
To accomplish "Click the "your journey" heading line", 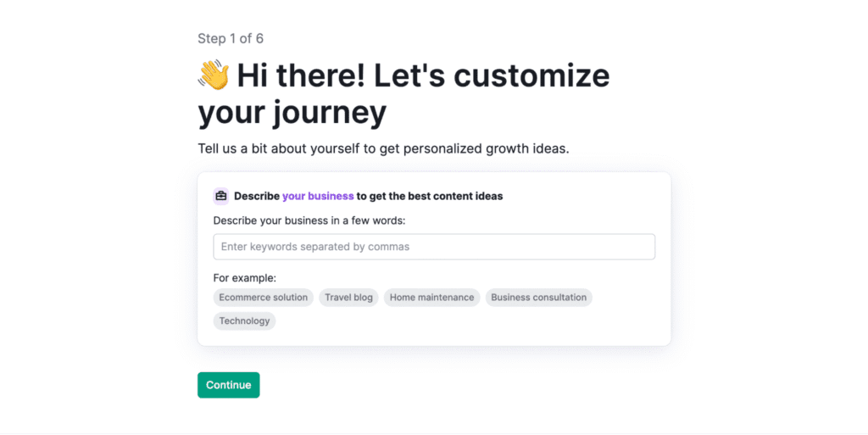I will coord(292,112).
